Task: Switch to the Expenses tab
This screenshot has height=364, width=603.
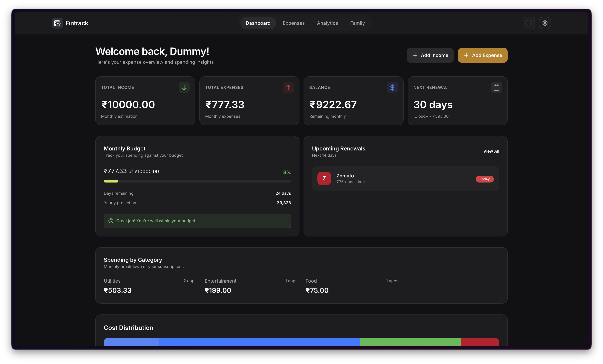Action: coord(293,23)
